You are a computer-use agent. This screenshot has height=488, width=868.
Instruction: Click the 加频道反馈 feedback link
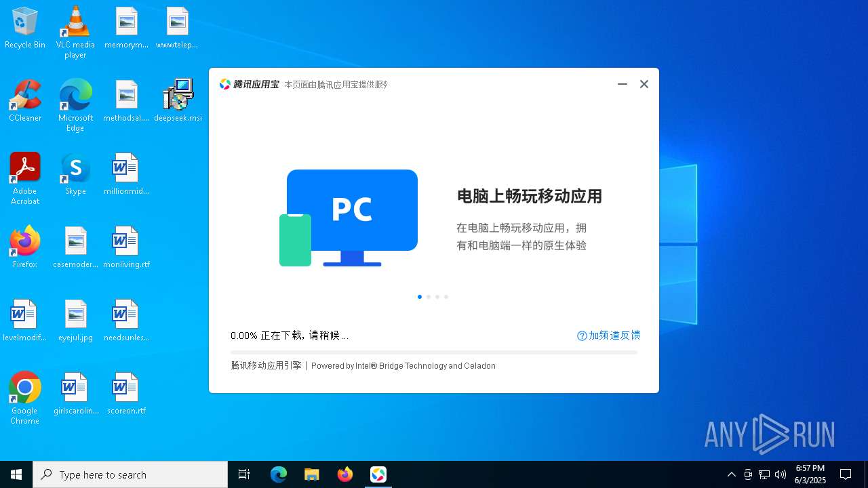point(608,335)
